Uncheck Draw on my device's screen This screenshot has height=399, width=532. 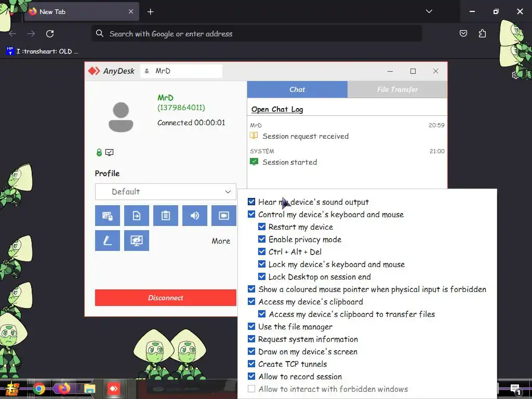[251, 352]
